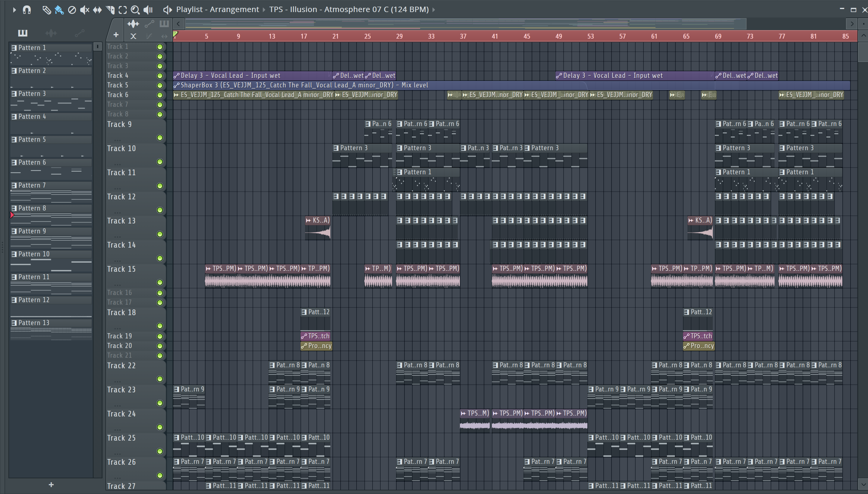868x494 pixels.
Task: Focus automation clips in the playlist
Action: (x=149, y=24)
